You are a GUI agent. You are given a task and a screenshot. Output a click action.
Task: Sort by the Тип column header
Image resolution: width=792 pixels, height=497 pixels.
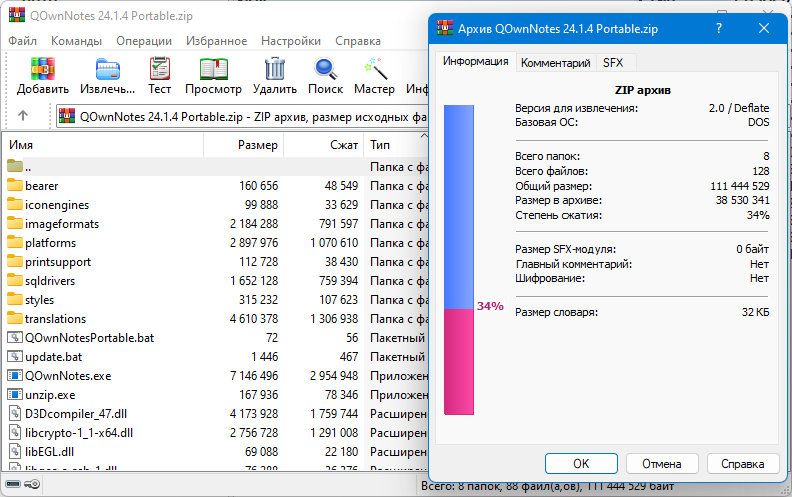pyautogui.click(x=397, y=145)
